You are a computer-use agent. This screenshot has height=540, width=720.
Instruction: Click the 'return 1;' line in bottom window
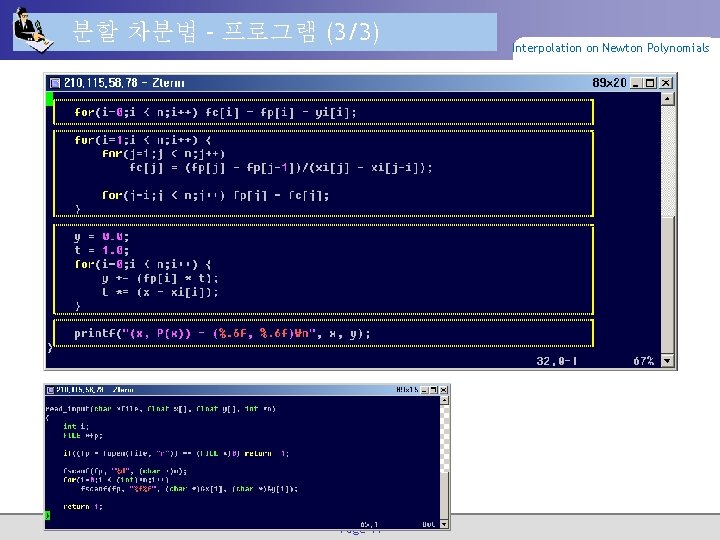(x=83, y=507)
